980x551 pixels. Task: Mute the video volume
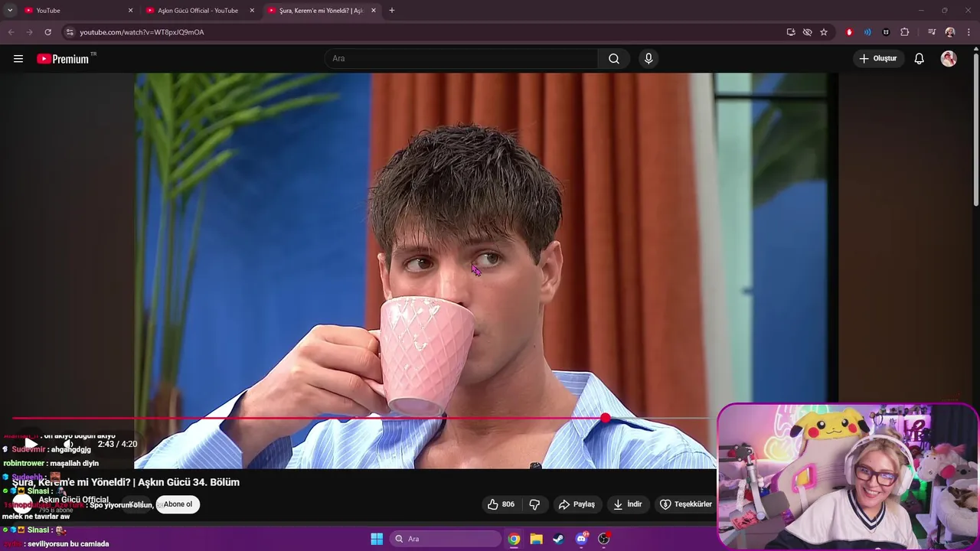(x=67, y=444)
